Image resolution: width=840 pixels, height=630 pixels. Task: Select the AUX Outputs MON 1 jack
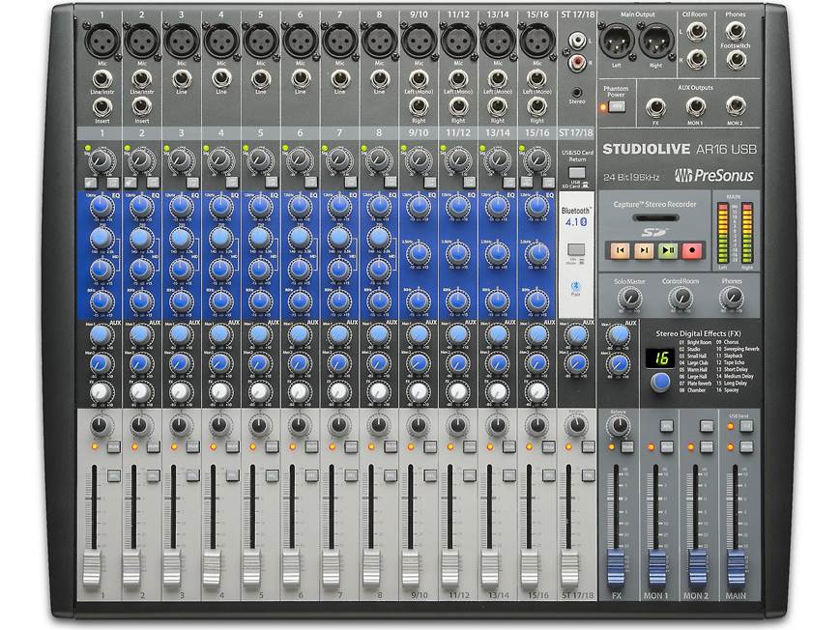[x=695, y=107]
